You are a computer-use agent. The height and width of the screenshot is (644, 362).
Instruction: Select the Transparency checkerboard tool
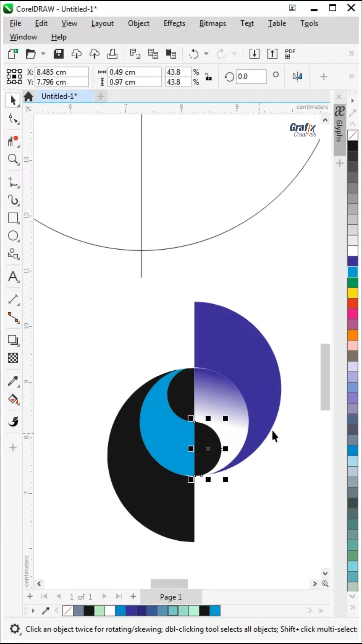coord(13,358)
